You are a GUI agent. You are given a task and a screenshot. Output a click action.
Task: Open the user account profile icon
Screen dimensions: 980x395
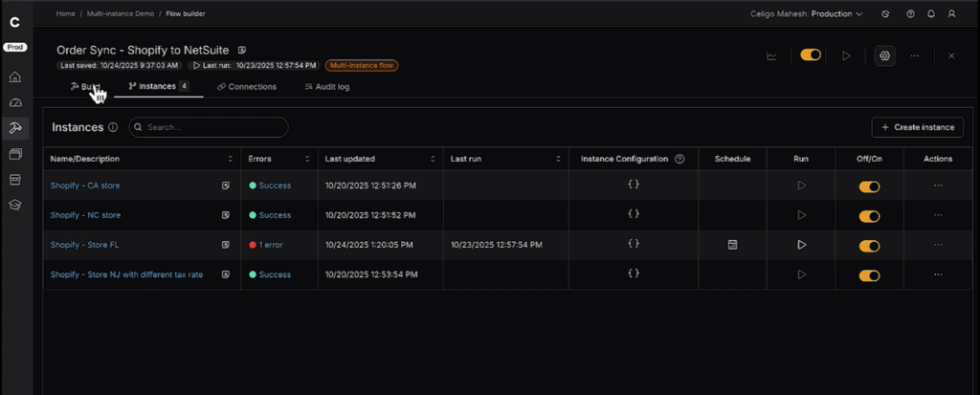(952, 13)
